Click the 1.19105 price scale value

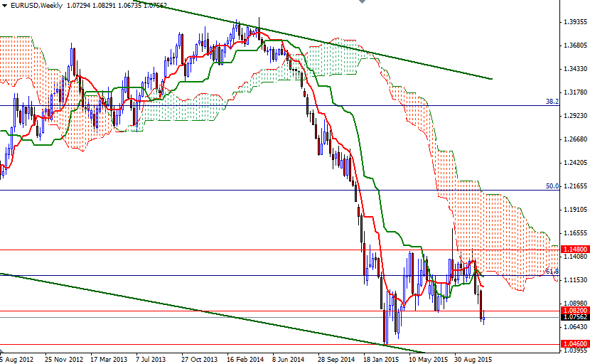575,210
